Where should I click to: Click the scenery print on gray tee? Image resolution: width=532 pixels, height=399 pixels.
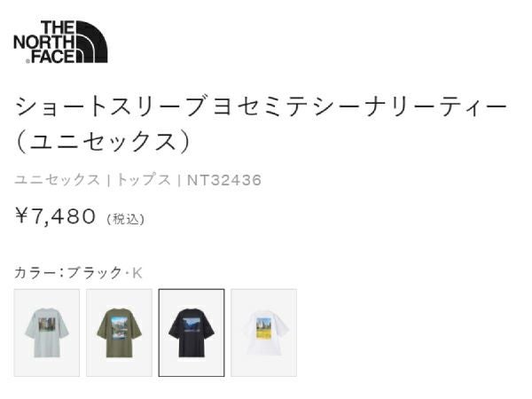pyautogui.click(x=45, y=325)
